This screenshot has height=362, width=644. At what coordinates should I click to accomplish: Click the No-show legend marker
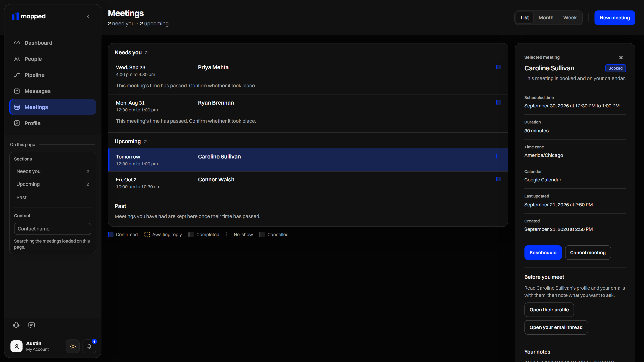[x=226, y=234]
